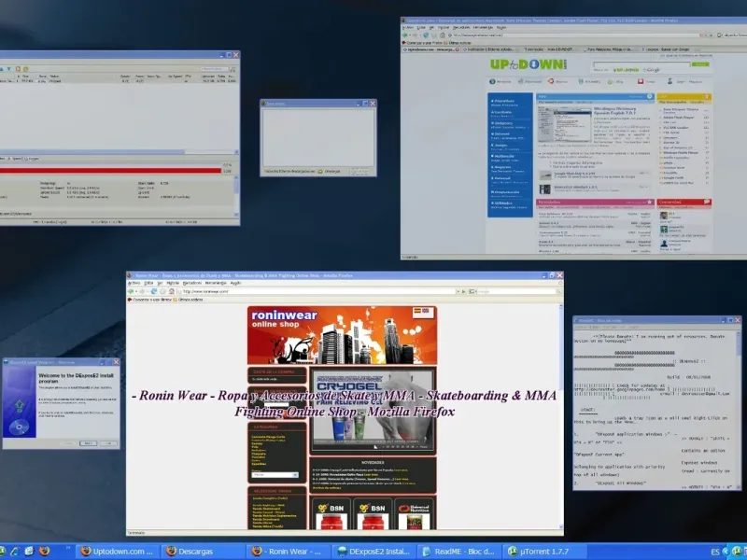
Task: Click Uptodown window address bar
Action: (574, 35)
